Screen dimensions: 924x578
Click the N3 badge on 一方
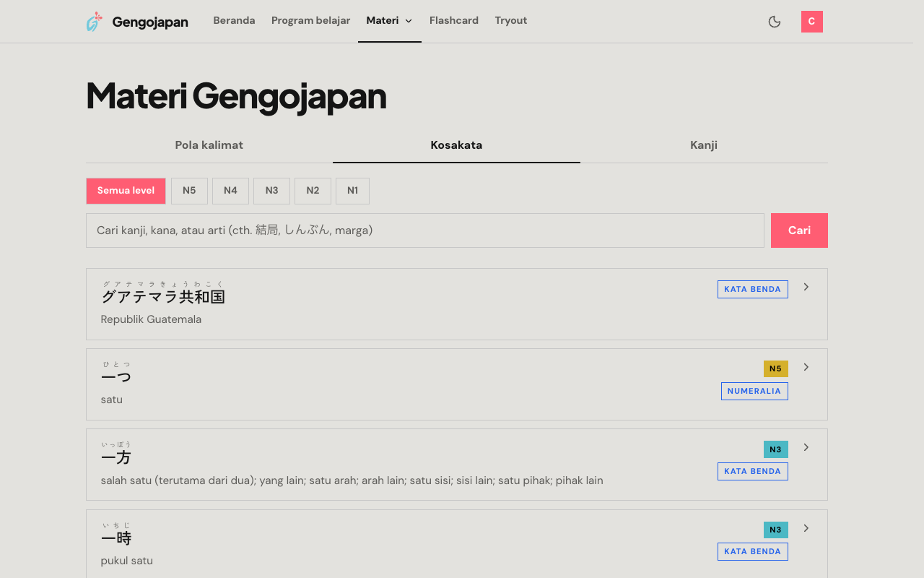click(776, 449)
